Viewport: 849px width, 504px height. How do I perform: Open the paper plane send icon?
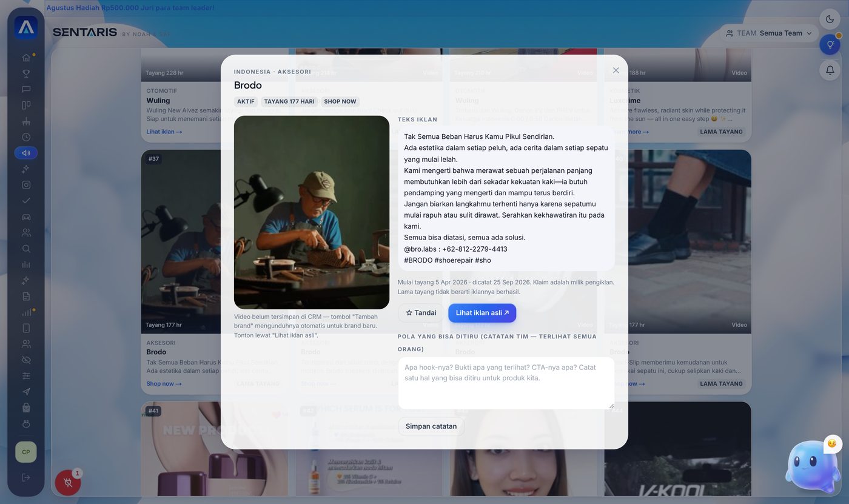[x=26, y=392]
